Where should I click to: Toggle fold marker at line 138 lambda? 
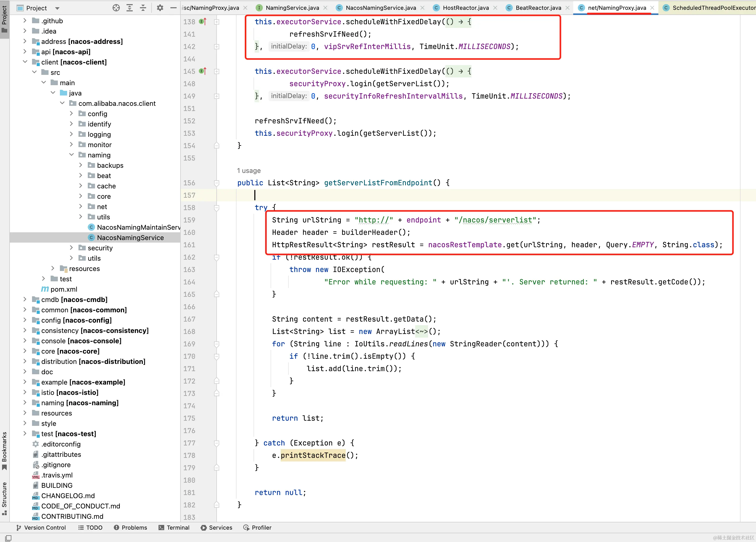(217, 22)
